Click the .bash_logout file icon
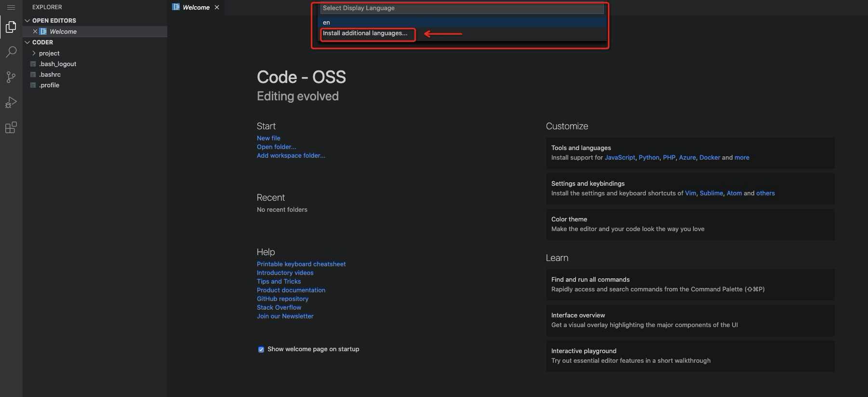The image size is (868, 397). [33, 64]
